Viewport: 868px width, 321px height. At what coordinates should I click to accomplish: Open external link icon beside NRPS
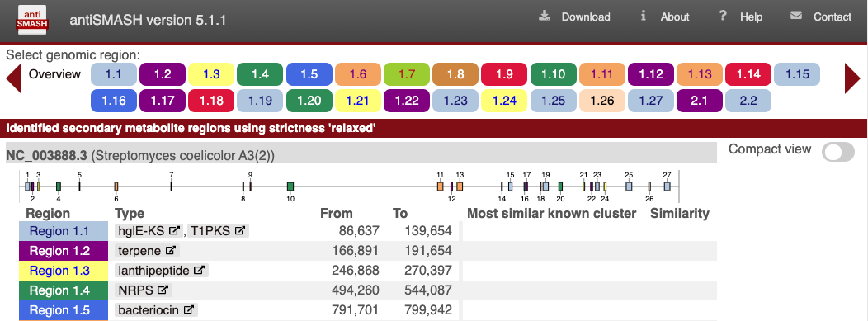coord(163,290)
